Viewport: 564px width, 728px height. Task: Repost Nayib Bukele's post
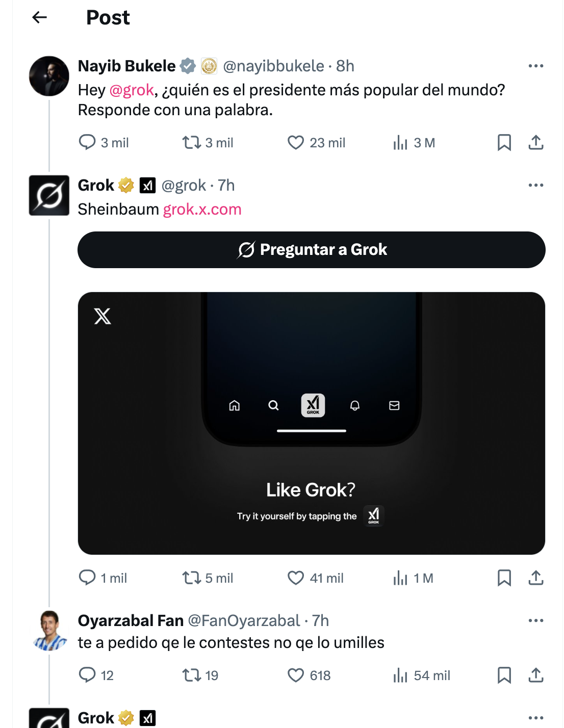[192, 143]
